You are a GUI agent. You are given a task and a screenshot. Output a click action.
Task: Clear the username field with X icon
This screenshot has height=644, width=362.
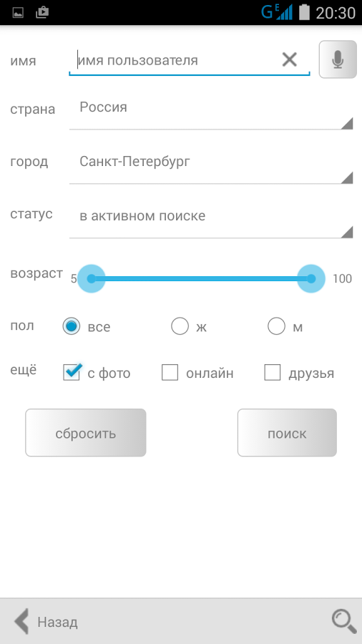289,60
